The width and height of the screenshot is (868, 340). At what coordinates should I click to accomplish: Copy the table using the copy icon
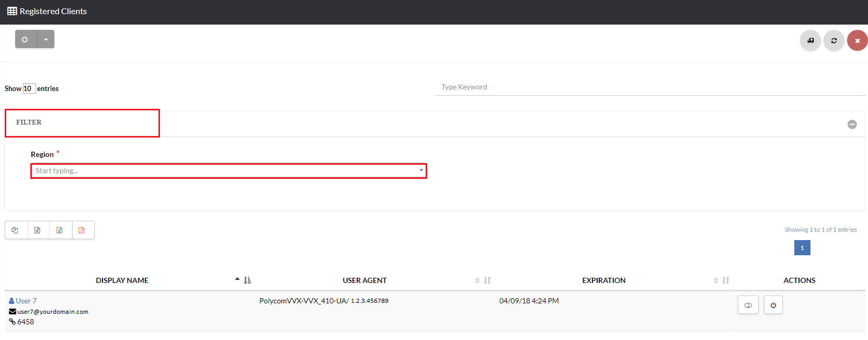click(x=15, y=230)
